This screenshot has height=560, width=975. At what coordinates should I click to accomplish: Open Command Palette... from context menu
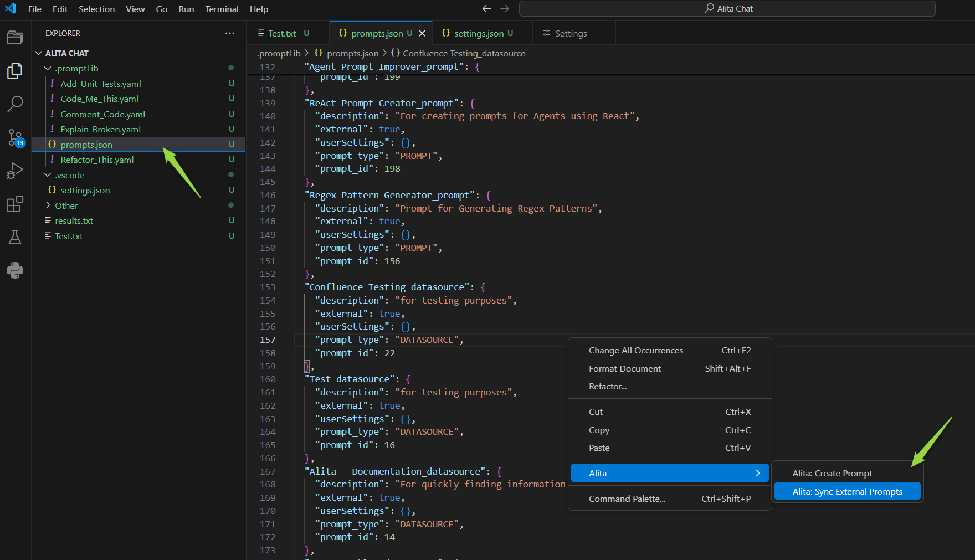point(670,499)
